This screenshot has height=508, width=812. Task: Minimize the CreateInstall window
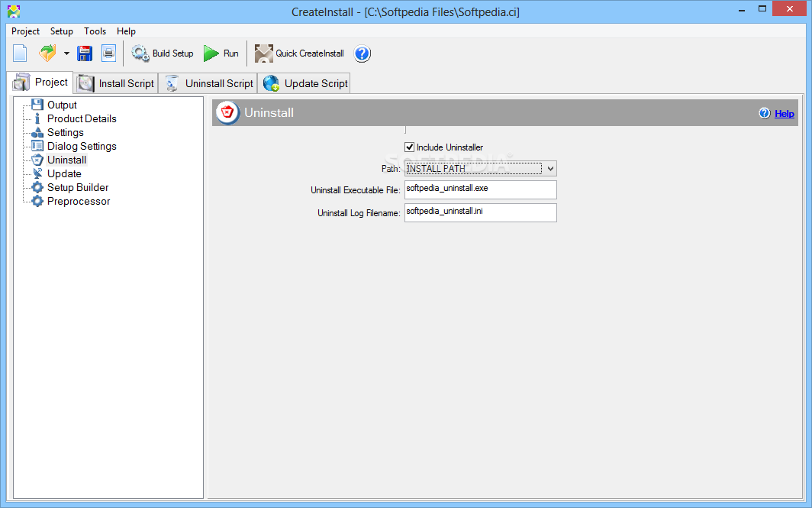coord(742,9)
